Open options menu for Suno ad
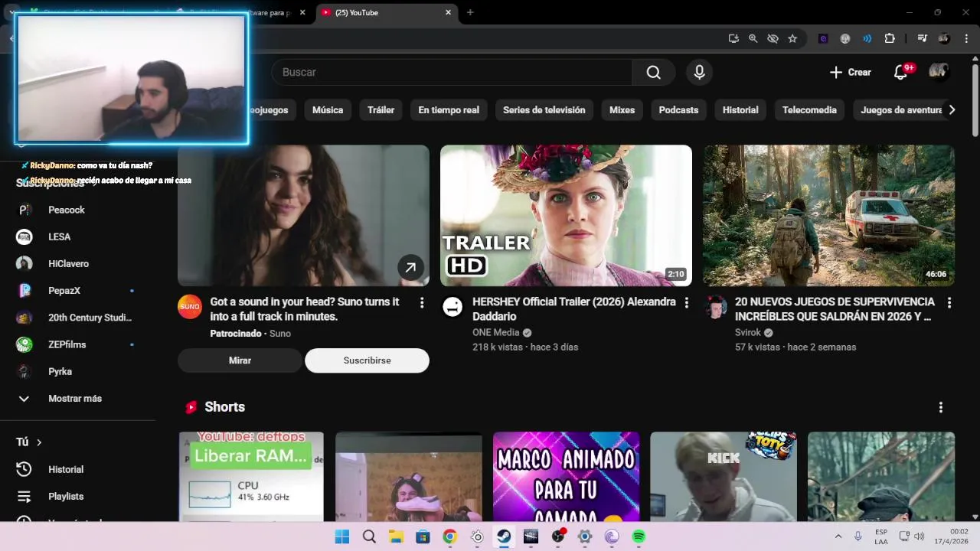This screenshot has height=551, width=980. [x=421, y=303]
